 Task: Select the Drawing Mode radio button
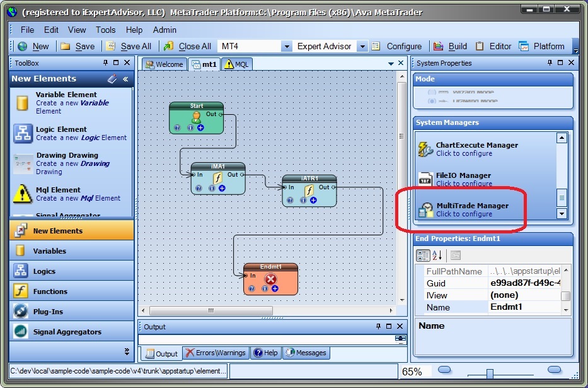[432, 101]
